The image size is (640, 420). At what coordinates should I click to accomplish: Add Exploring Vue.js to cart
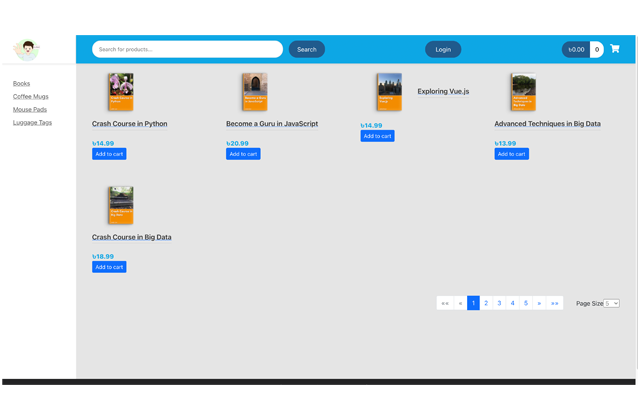[x=377, y=136]
